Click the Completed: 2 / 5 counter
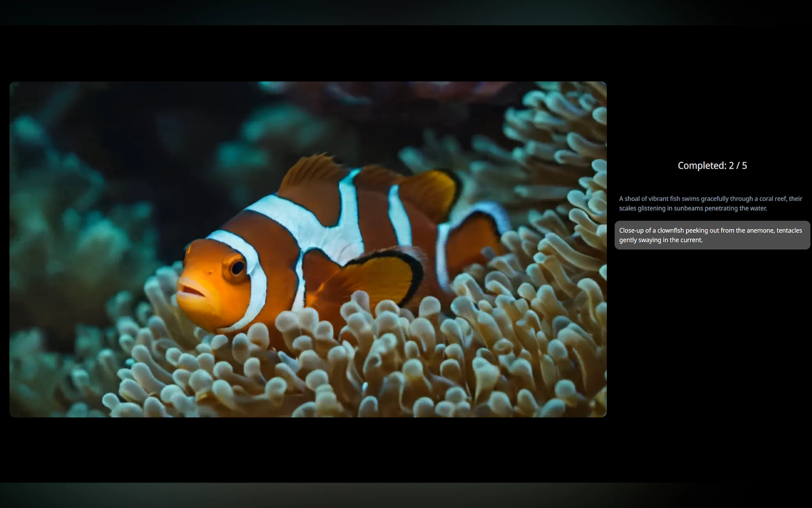 pos(712,166)
